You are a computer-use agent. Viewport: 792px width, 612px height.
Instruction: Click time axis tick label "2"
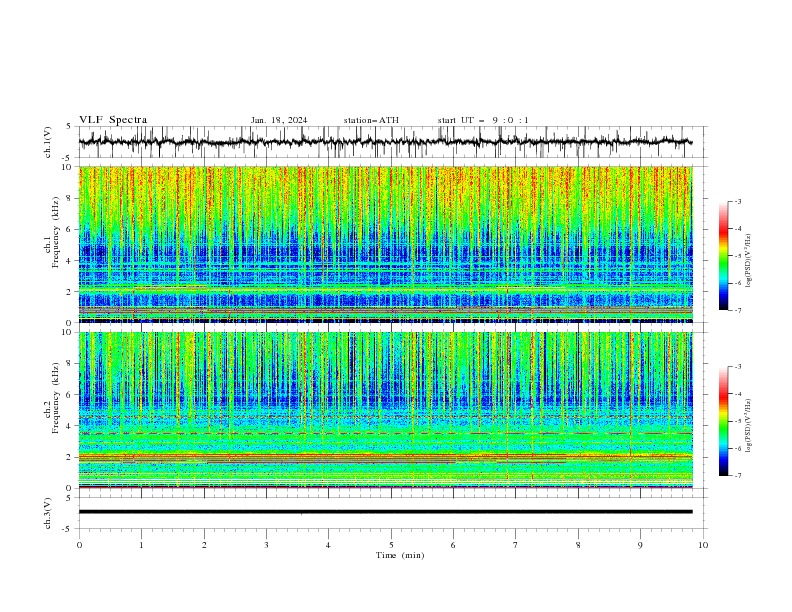204,545
